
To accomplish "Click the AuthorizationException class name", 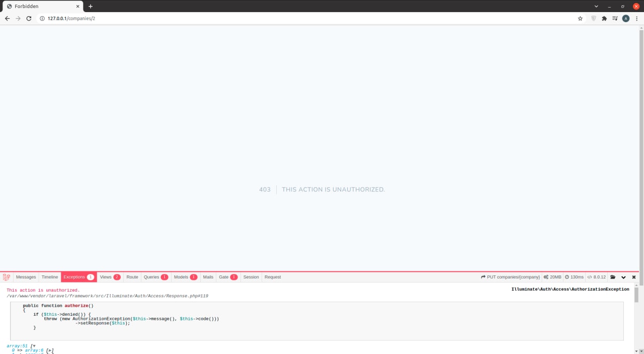I will coord(570,289).
